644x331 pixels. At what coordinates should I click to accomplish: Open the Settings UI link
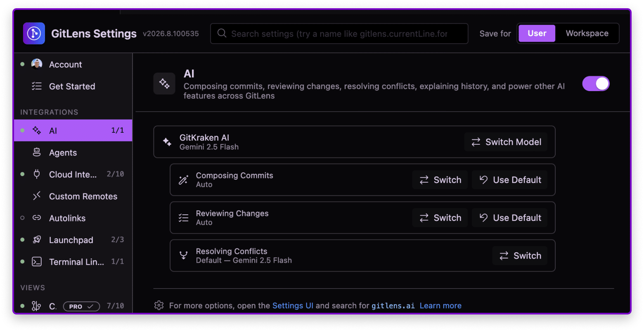(293, 305)
